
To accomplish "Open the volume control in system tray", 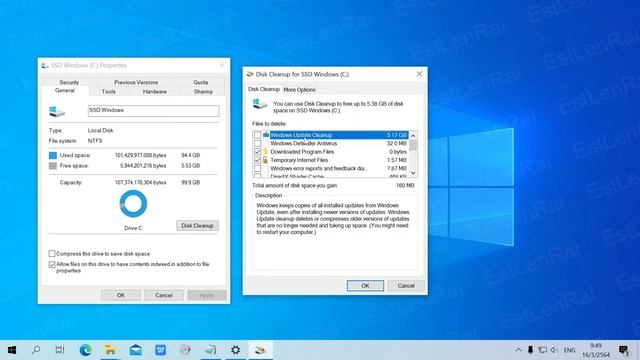I will tap(554, 350).
